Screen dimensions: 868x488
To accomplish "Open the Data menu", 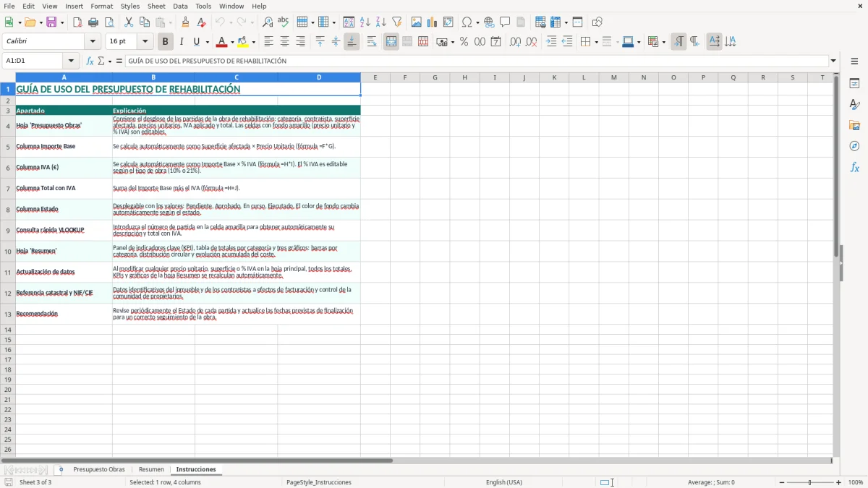I will (180, 6).
